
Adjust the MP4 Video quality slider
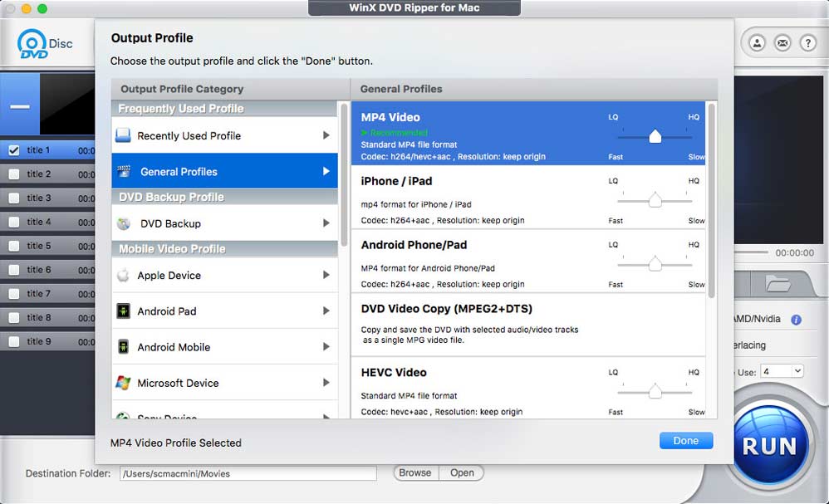tap(655, 136)
